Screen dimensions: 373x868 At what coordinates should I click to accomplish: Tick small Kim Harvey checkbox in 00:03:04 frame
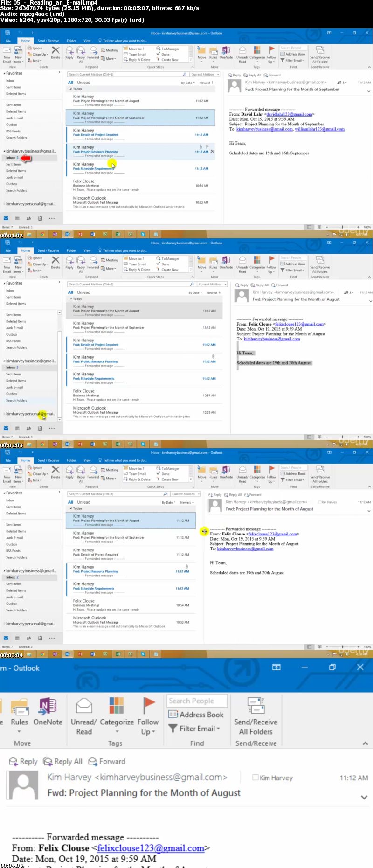click(x=320, y=502)
